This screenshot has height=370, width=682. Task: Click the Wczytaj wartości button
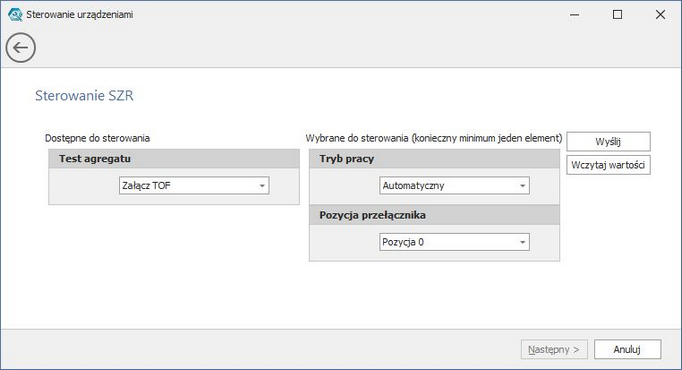(x=608, y=165)
